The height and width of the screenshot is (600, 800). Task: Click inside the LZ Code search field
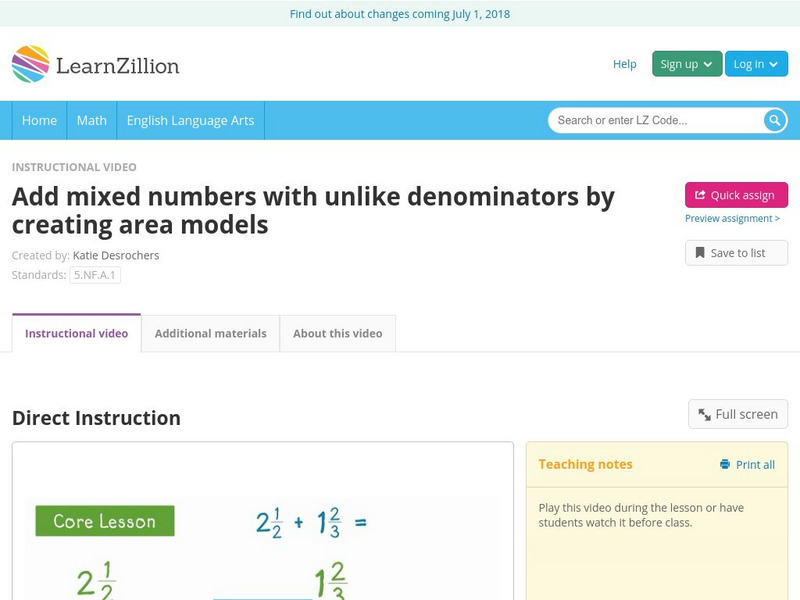click(x=650, y=120)
